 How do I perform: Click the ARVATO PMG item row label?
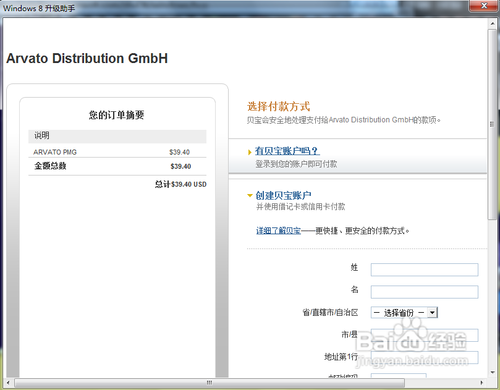(55, 152)
